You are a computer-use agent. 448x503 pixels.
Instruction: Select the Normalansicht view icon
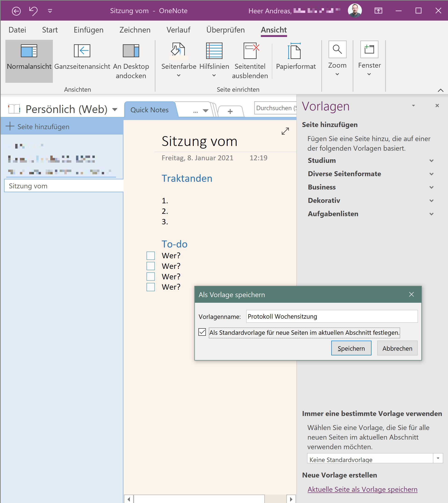tap(29, 51)
